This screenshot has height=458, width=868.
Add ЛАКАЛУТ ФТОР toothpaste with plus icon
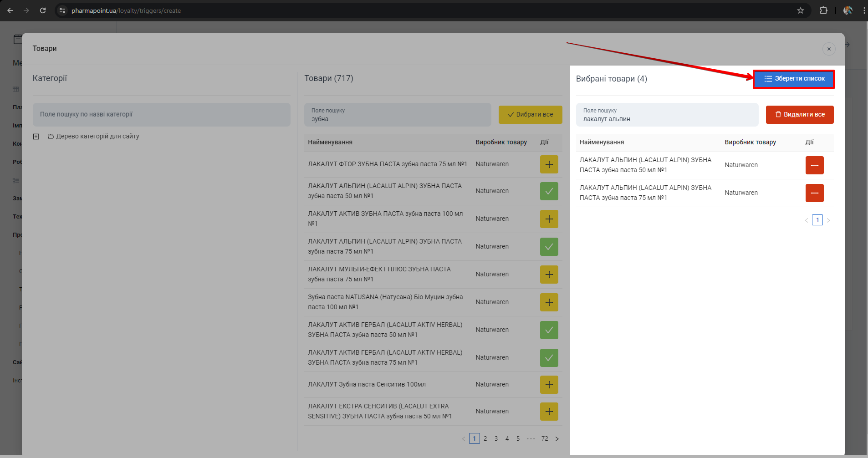(549, 164)
